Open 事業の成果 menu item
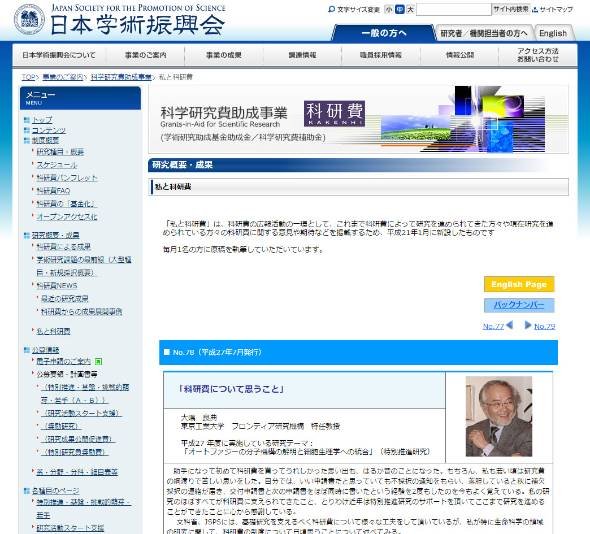This screenshot has height=534, width=590. (224, 55)
